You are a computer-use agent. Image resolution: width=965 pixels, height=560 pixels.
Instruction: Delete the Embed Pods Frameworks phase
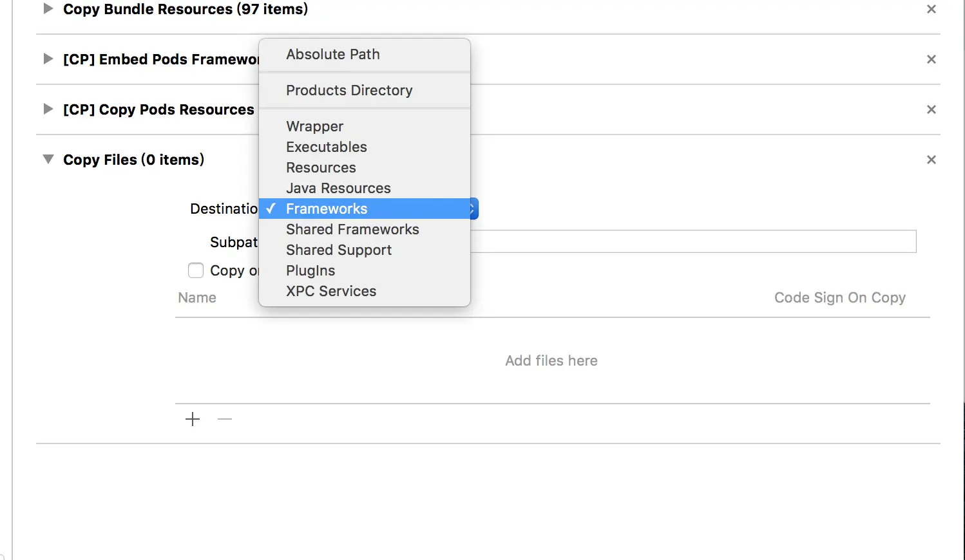pos(931,59)
